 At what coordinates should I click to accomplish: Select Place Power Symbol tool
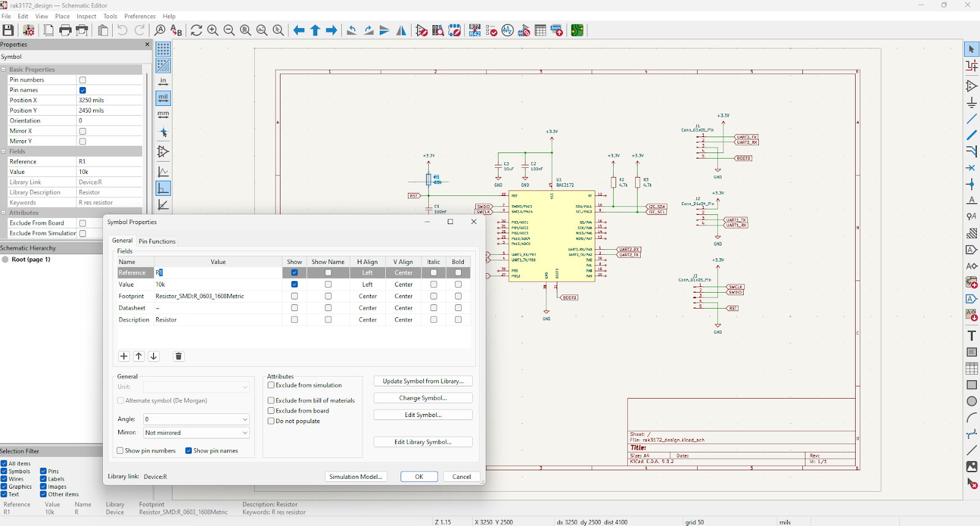pos(971,102)
